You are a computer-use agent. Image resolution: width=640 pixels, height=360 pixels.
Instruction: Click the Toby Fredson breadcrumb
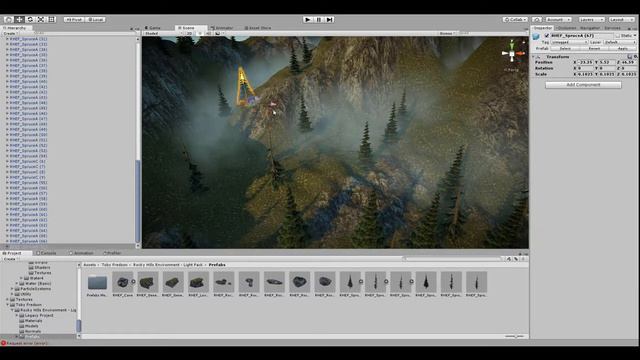click(114, 264)
